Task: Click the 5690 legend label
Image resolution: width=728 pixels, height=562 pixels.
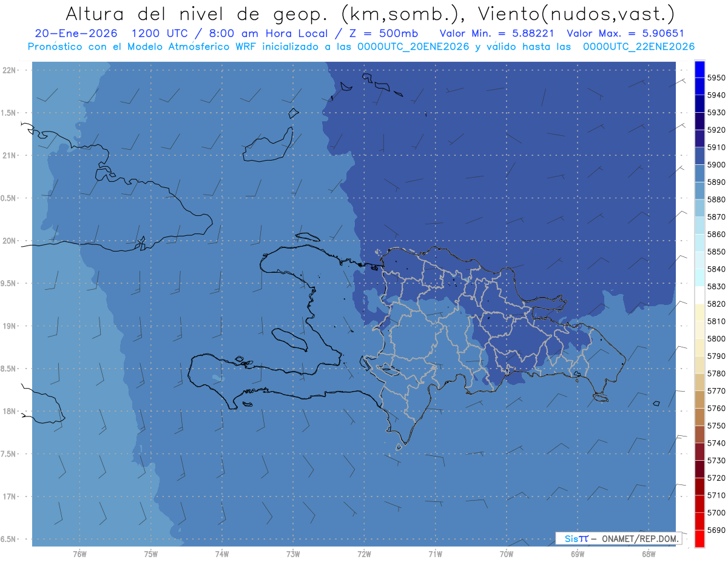Action: coord(716,530)
